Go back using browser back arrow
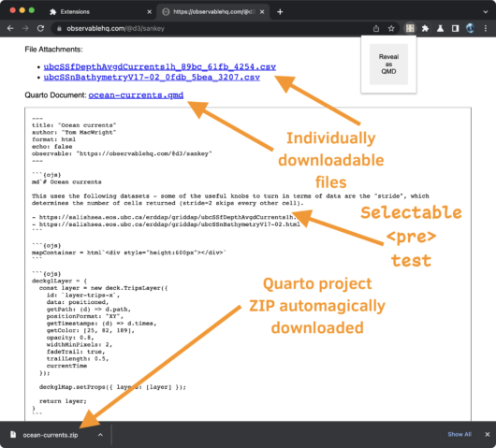 (x=10, y=28)
